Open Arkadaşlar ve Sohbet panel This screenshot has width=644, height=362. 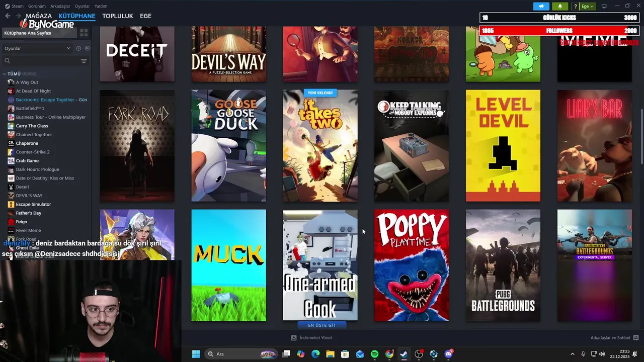point(614,338)
